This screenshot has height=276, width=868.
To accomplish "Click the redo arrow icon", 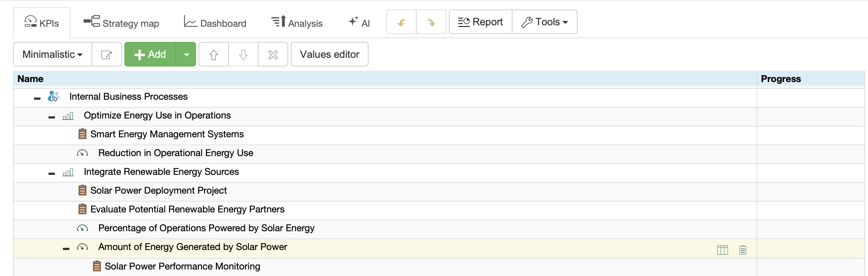I will [x=431, y=22].
